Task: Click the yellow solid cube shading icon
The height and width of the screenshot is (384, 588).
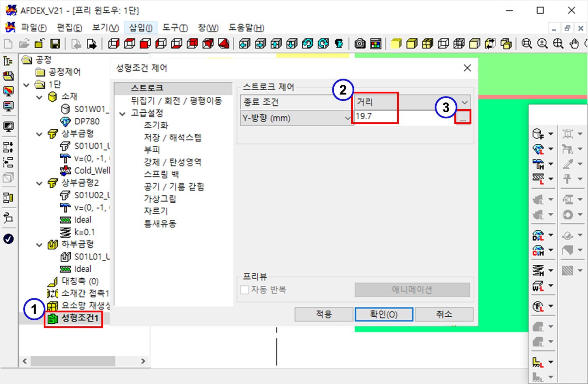Action: tap(396, 44)
